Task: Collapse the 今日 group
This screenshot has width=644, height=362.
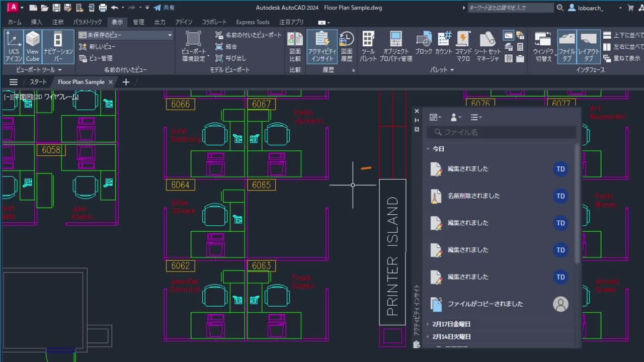Action: pos(429,149)
